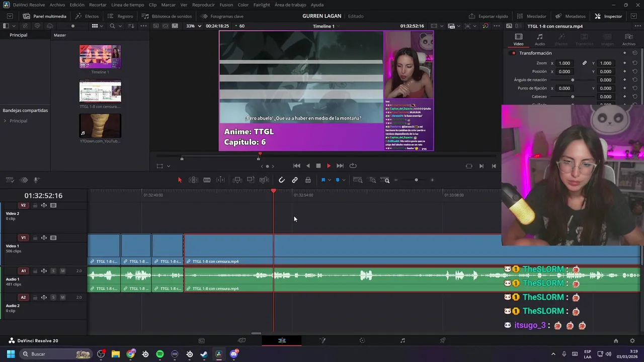Click the voiceover microphone icon
644x362 pixels.
click(x=36, y=180)
